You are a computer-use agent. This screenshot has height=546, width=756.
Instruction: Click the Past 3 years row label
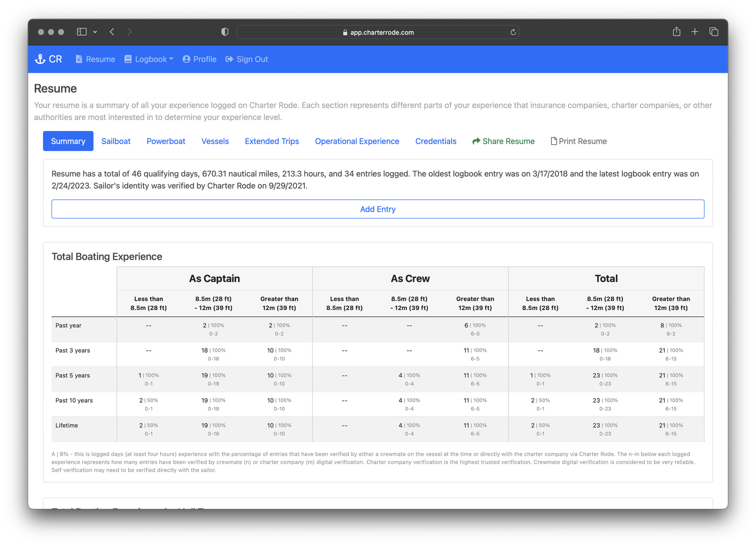73,350
